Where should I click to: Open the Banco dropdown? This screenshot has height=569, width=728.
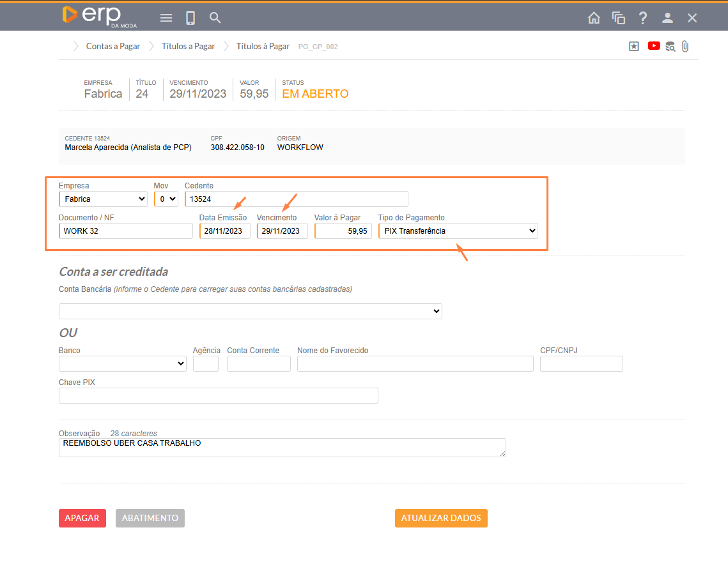point(122,364)
